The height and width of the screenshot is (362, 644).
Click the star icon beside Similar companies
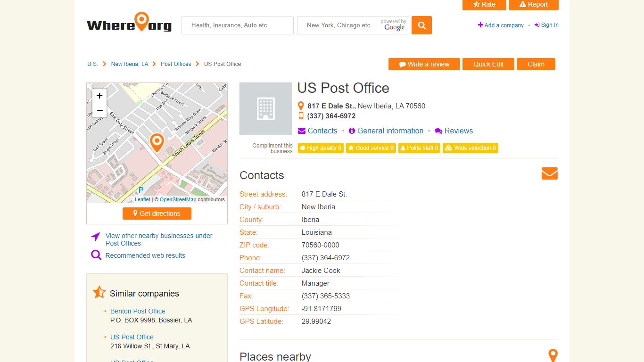(x=99, y=292)
